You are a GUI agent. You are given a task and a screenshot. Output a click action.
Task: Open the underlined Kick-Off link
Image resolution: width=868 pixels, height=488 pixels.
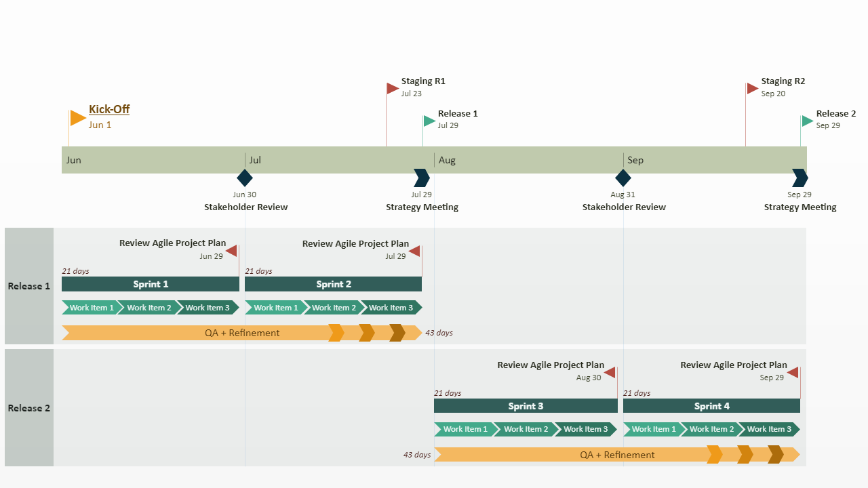109,109
